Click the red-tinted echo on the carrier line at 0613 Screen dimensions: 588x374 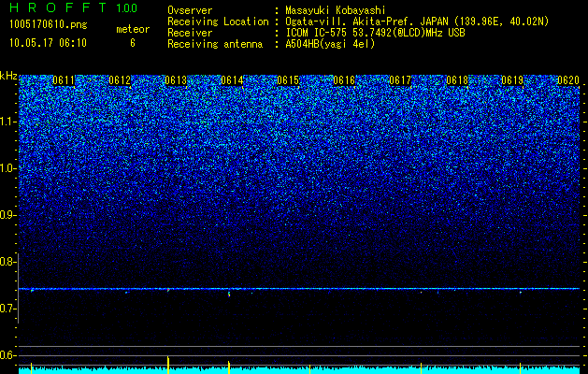168,290
